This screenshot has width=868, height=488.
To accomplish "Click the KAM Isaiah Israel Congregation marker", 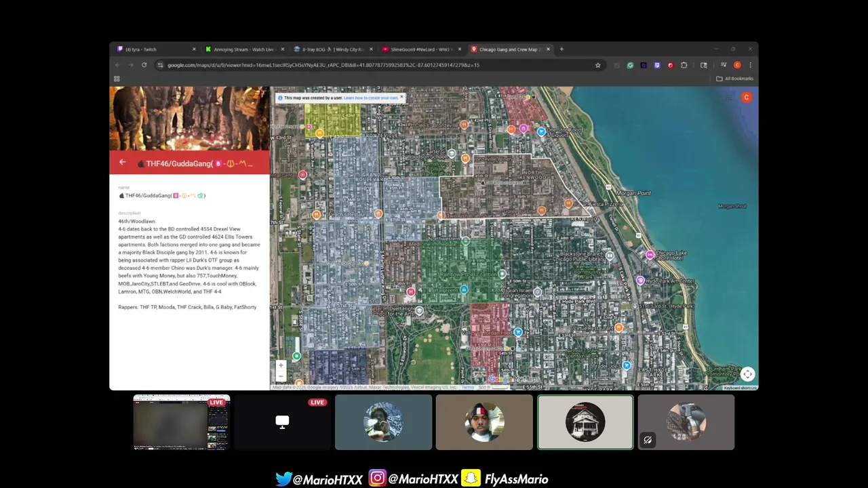I will (537, 292).
